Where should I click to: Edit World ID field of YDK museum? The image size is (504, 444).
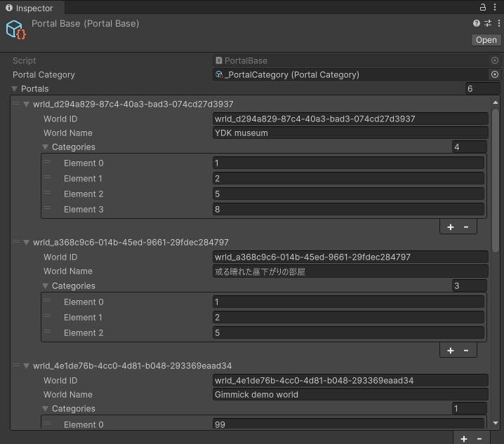pos(350,119)
